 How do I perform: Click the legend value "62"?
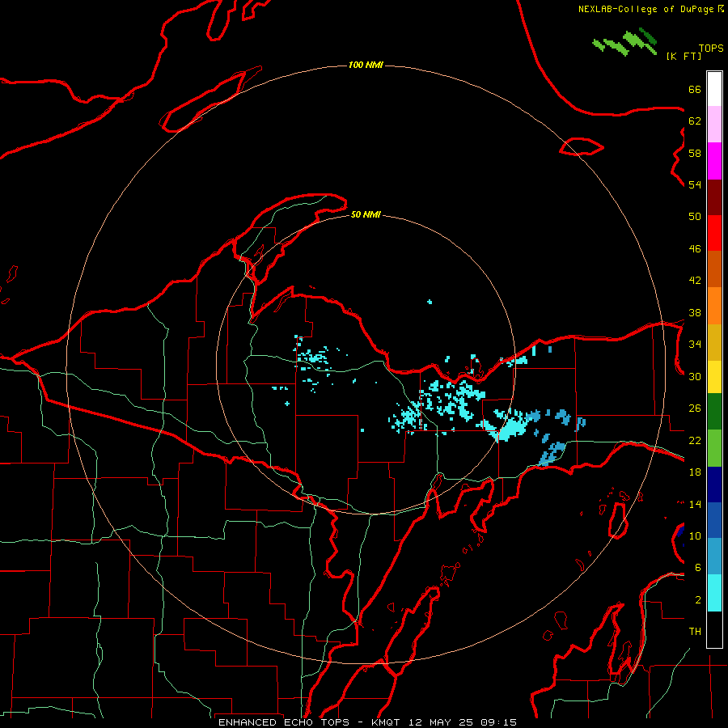click(x=695, y=121)
